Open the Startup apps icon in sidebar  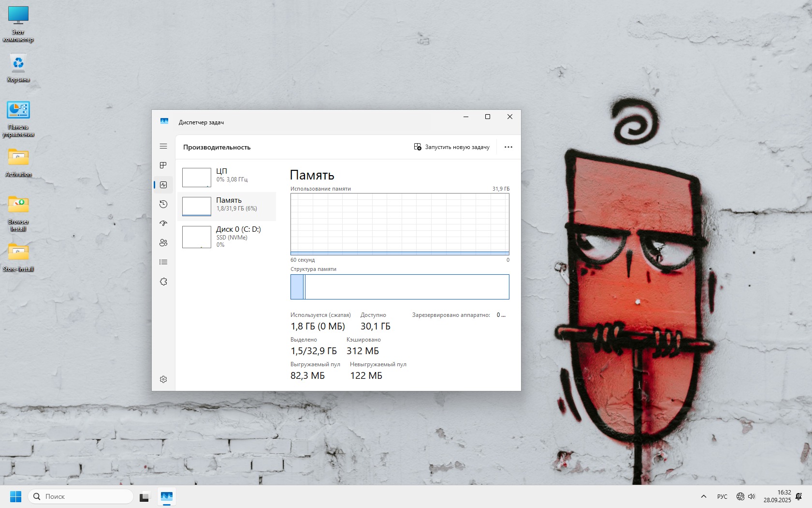163,224
